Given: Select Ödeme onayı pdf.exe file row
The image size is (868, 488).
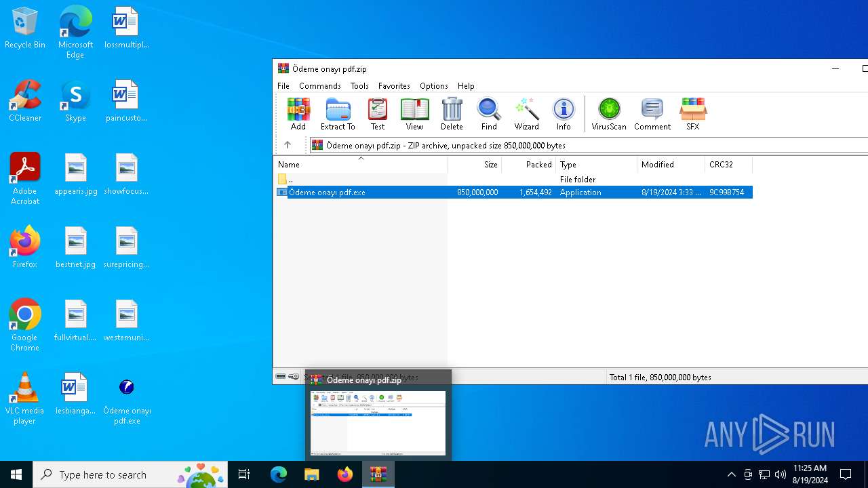Looking at the screenshot, I should [x=513, y=192].
